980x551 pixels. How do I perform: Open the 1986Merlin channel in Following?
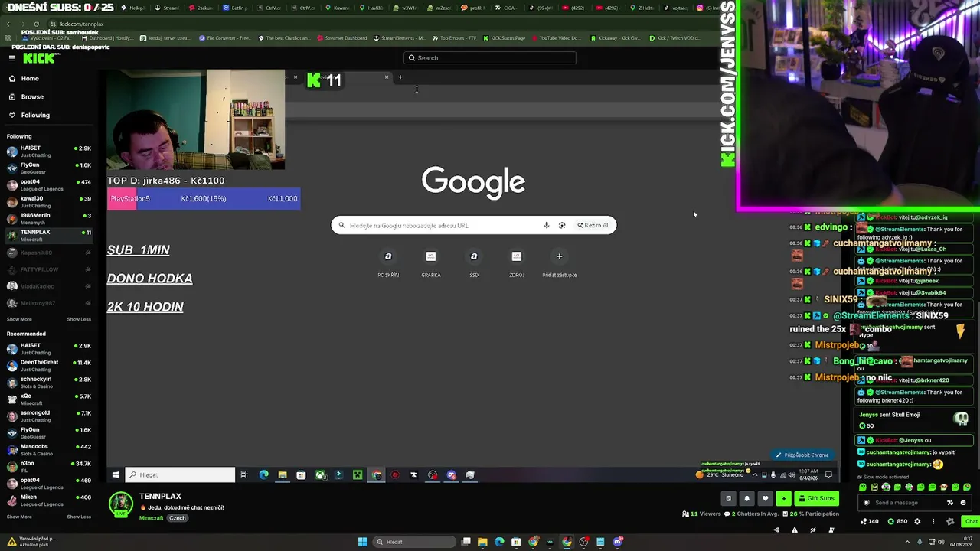point(49,218)
